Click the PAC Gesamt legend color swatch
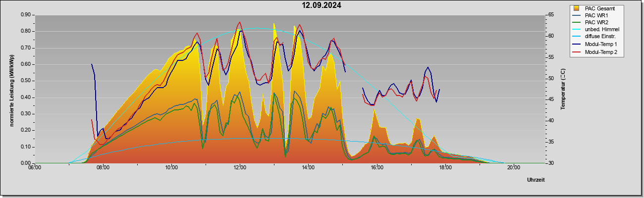Viewport: 644px width, 198px height. [577, 8]
